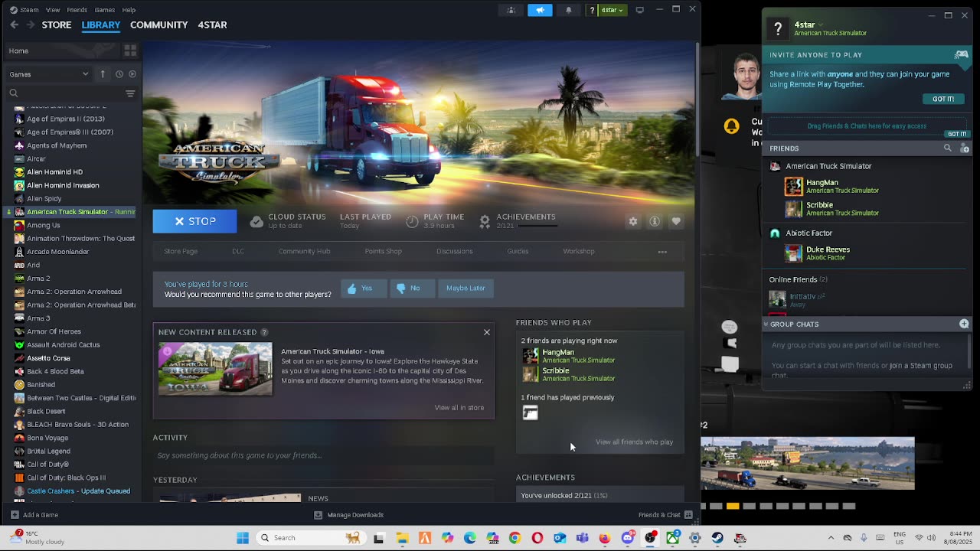Image resolution: width=980 pixels, height=551 pixels.
Task: Show hidden tray icons chevron
Action: pos(831,538)
